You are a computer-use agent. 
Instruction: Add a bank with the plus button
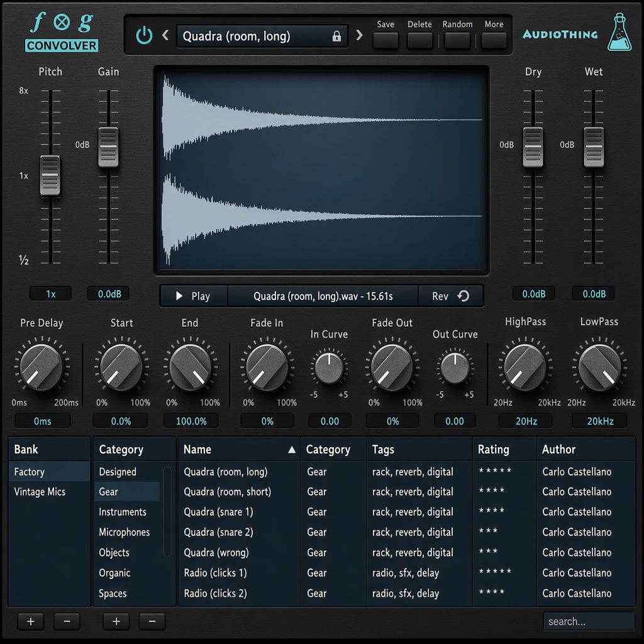pos(31,621)
